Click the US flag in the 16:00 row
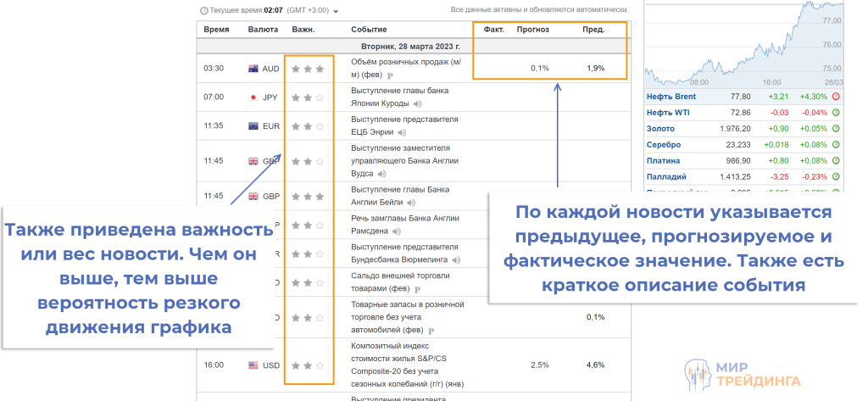Image resolution: width=868 pixels, height=401 pixels. click(x=253, y=365)
